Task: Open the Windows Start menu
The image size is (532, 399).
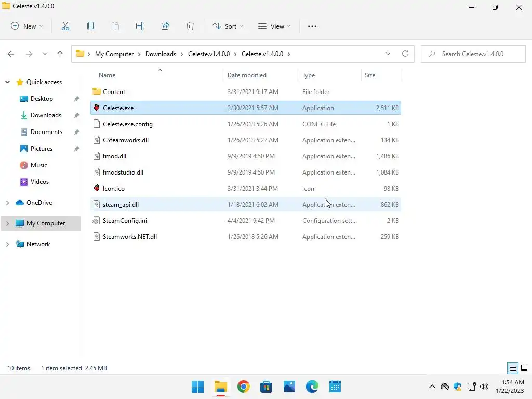Action: [x=197, y=387]
